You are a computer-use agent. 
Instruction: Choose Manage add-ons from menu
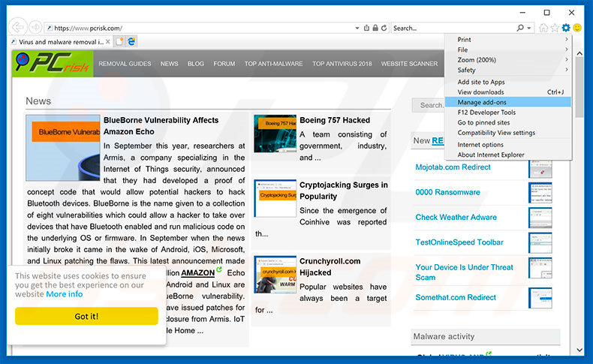click(508, 102)
